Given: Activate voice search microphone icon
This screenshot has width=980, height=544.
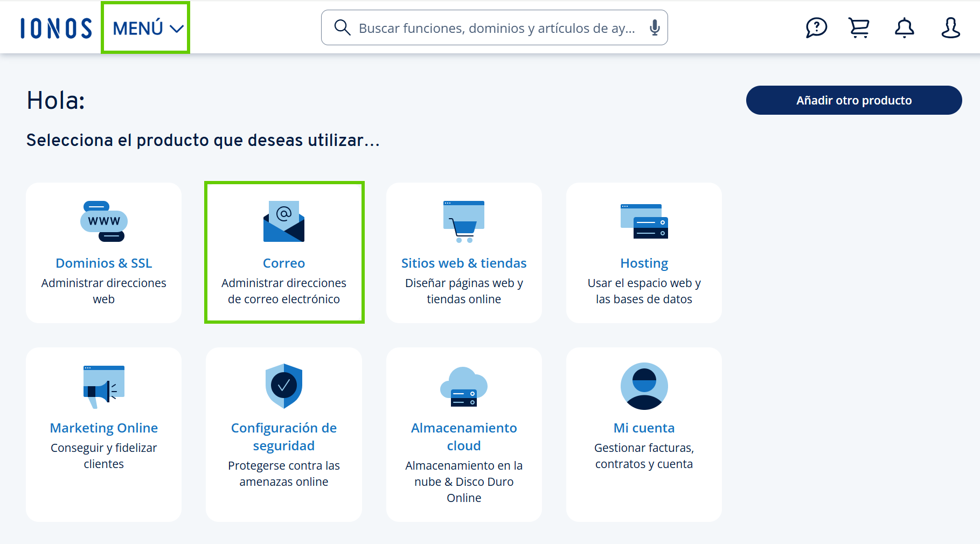Looking at the screenshot, I should coord(655,27).
